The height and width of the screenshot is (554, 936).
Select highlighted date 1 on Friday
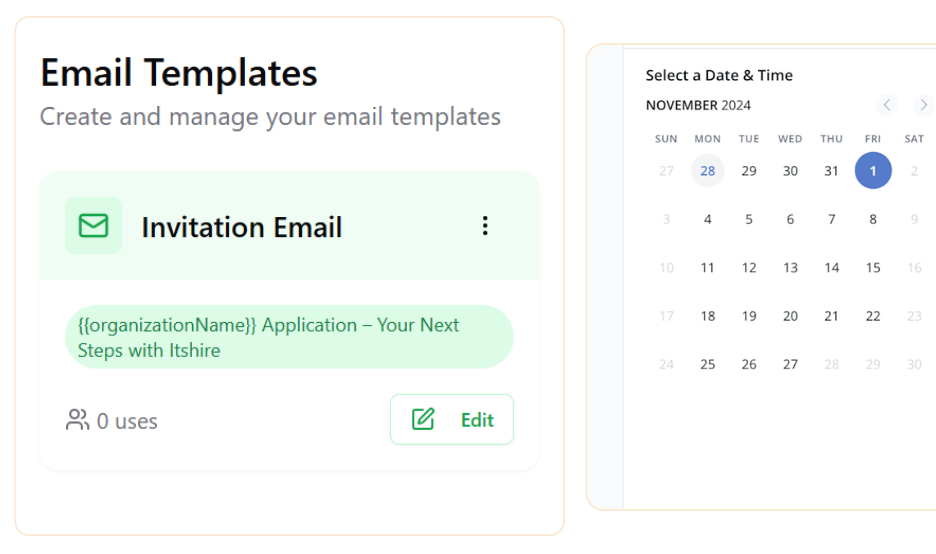(872, 171)
